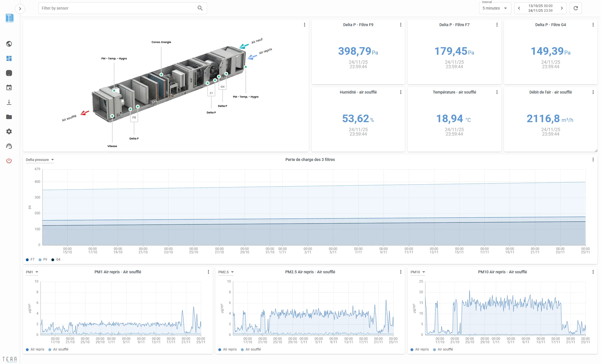Screen dimensions: 601x364
Task: Open the PM1 measure dropdown
Action: coord(32,272)
